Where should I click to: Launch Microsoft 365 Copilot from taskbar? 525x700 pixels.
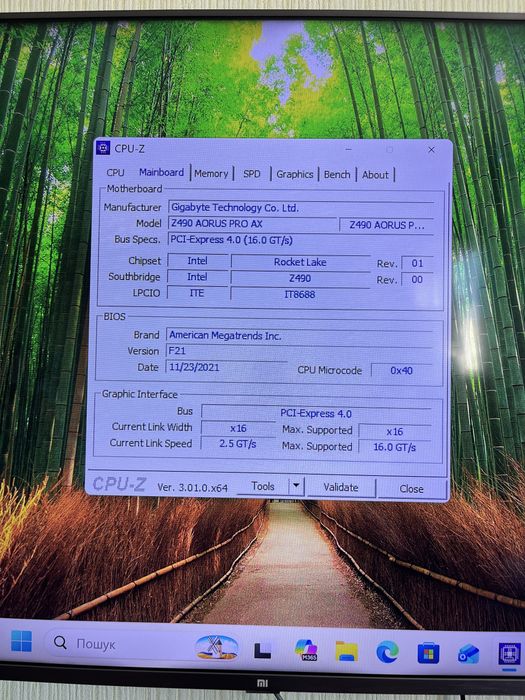point(306,650)
